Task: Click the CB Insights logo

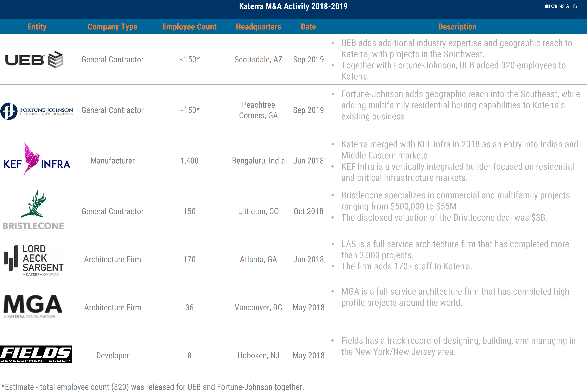Action: pos(561,6)
